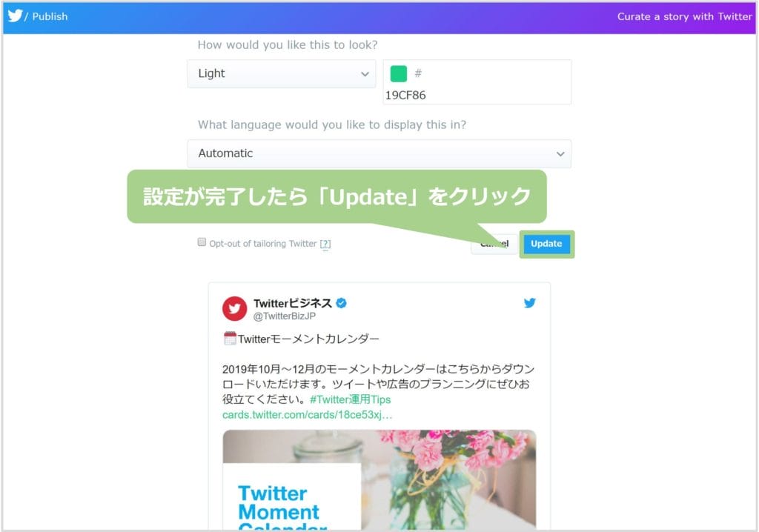Click the Twitter bird logo in header

pos(16,16)
